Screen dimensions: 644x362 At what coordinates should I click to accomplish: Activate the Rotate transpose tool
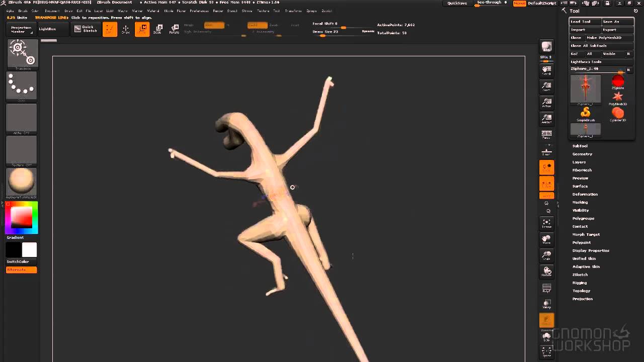coord(174,29)
